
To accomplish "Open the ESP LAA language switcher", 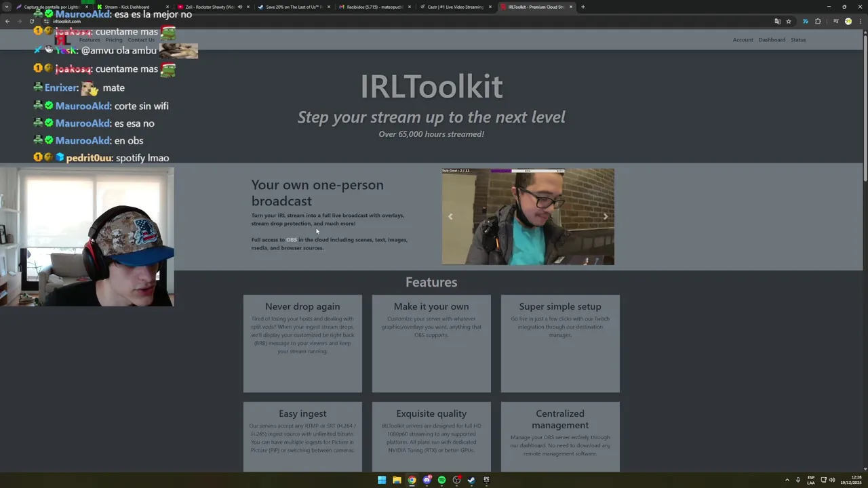I will (x=811, y=480).
